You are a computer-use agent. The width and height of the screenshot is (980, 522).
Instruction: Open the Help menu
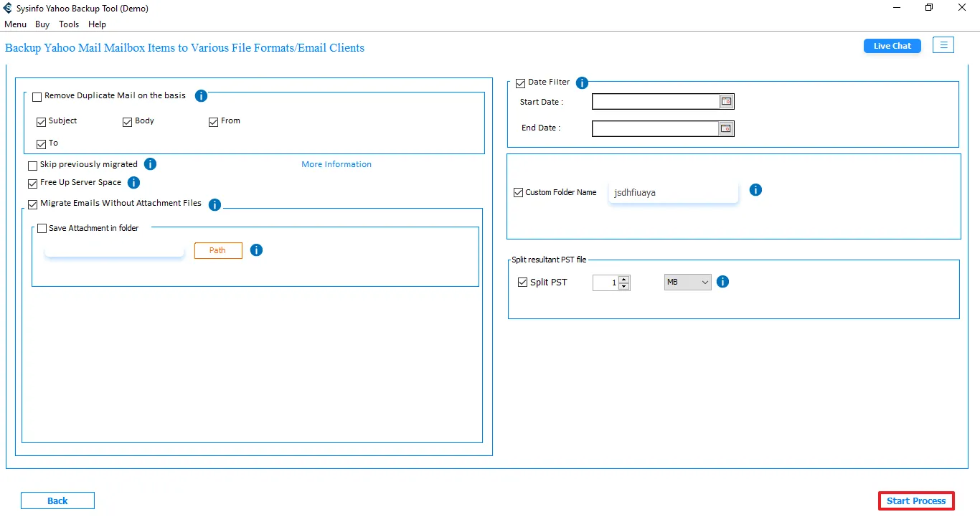pyautogui.click(x=97, y=24)
